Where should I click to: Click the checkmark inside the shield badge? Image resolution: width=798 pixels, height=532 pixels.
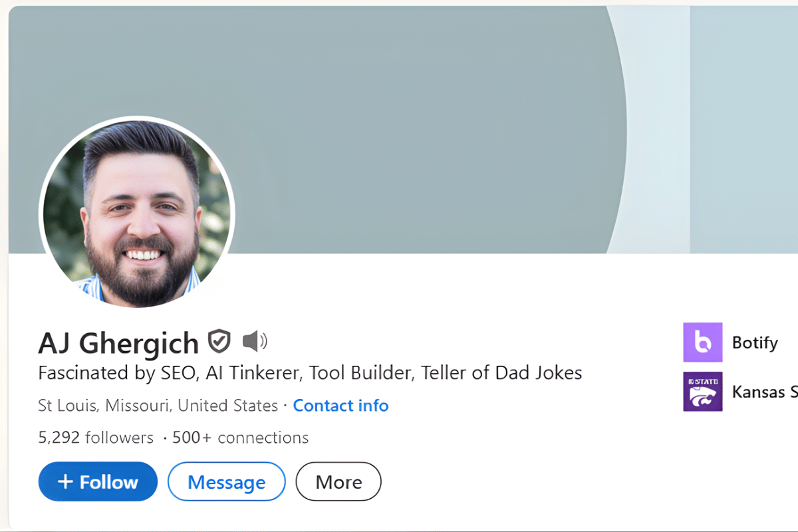pos(218,341)
